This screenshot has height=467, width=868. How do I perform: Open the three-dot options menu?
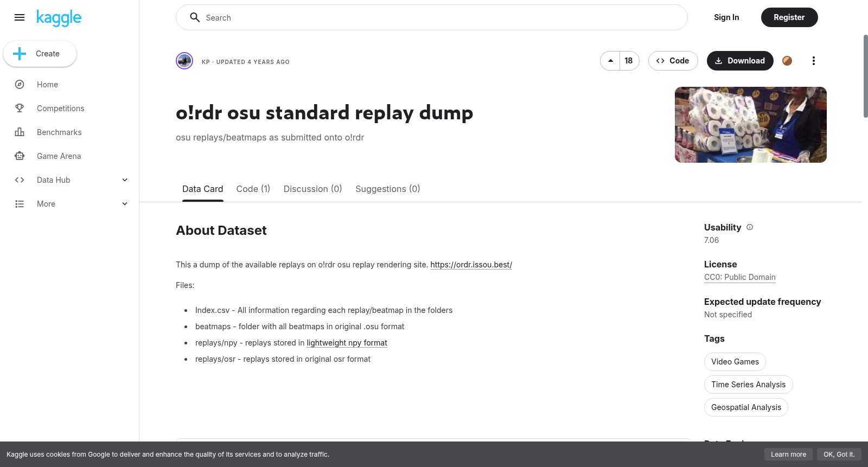[x=813, y=61]
